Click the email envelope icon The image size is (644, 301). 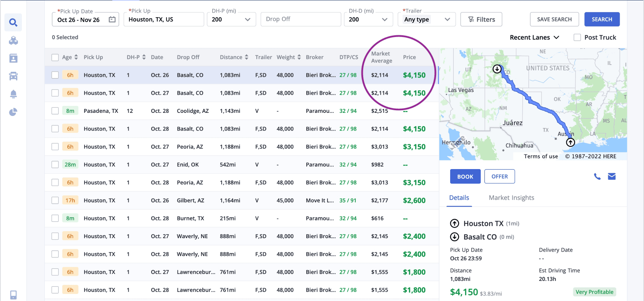point(612,176)
